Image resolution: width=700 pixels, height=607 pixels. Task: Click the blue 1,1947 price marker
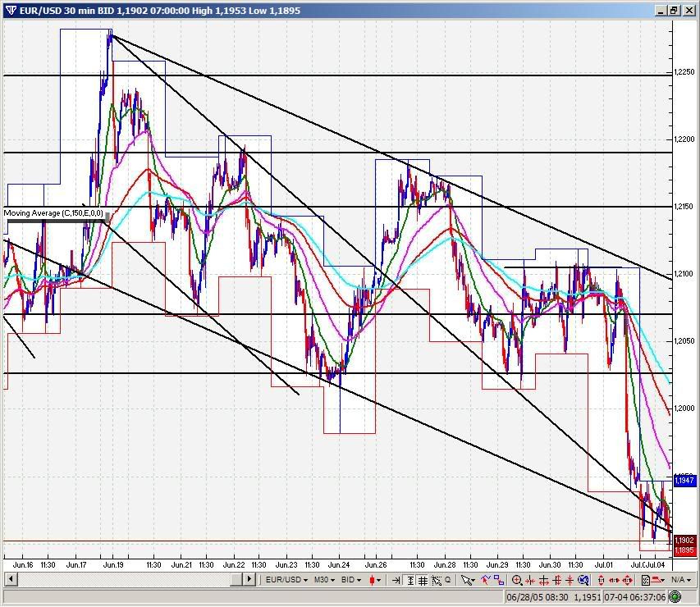pyautogui.click(x=684, y=480)
